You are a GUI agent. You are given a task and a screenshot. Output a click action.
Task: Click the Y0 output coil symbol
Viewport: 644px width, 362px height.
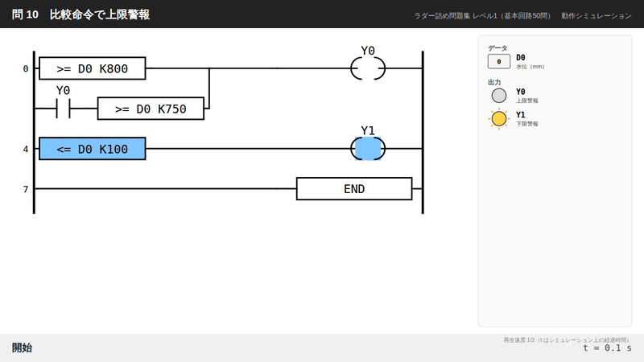(368, 68)
